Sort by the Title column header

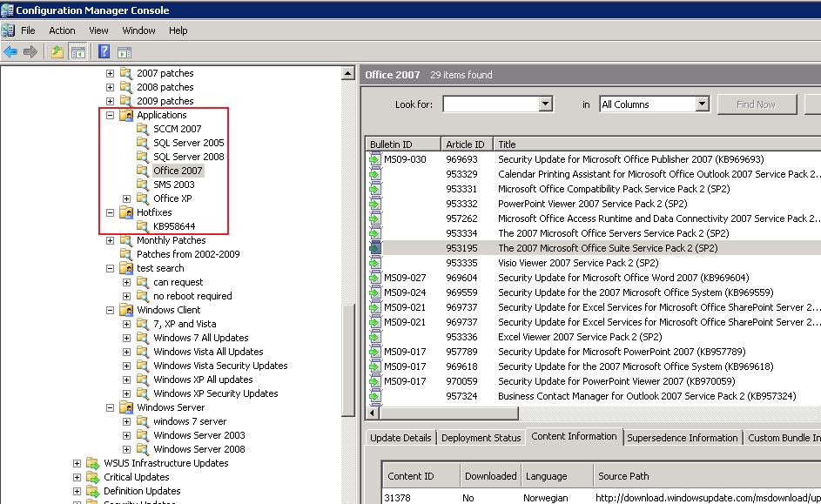(x=656, y=144)
